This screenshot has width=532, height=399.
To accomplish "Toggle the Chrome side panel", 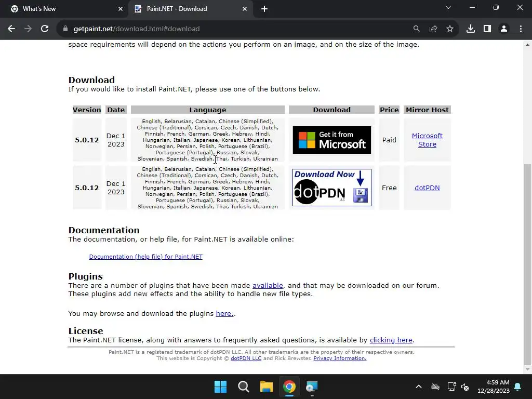I will [x=487, y=29].
